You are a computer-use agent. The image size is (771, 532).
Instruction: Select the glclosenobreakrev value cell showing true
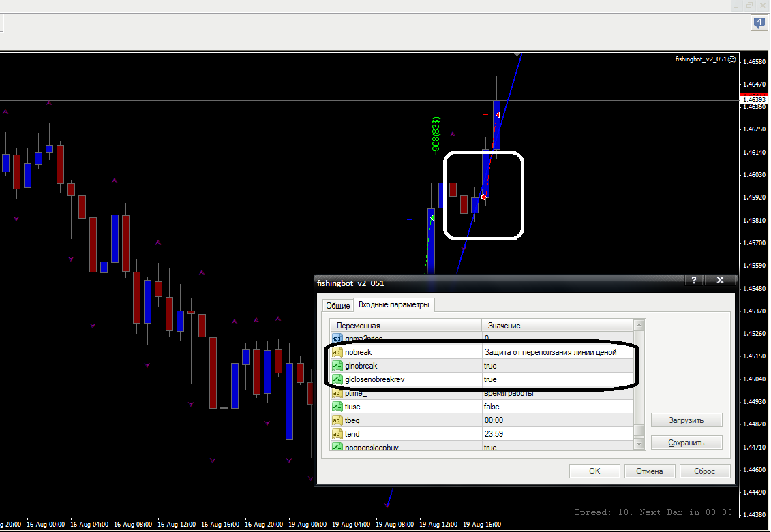(x=558, y=379)
